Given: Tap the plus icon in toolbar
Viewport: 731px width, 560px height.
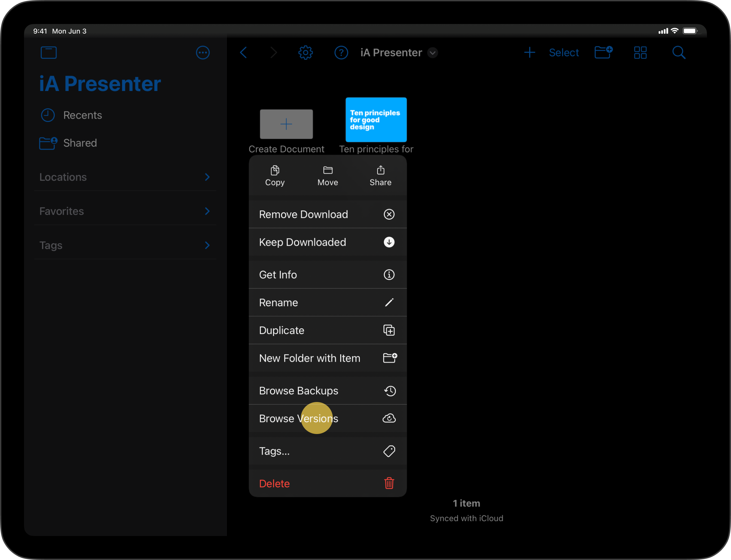Looking at the screenshot, I should tap(530, 53).
